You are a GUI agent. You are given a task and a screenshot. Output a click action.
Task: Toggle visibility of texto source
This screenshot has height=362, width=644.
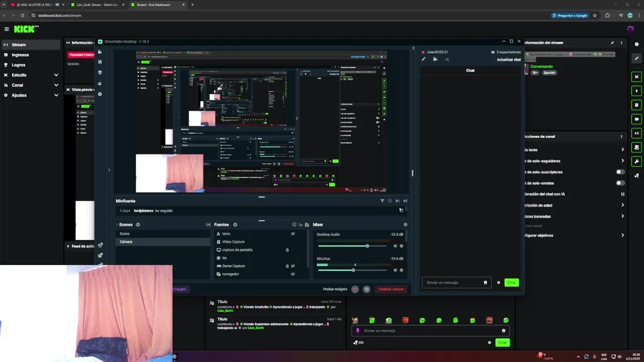[x=293, y=234]
